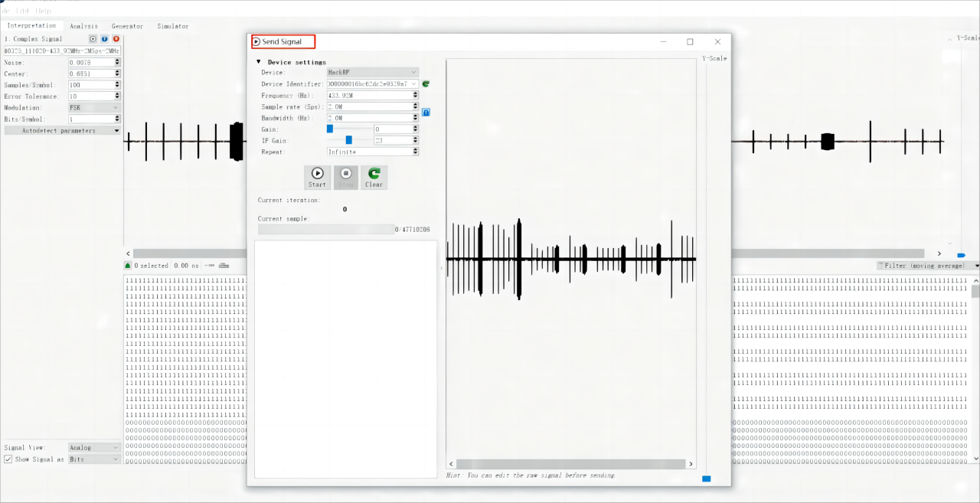Toggle the sample rate bandwidth lock icon

click(x=426, y=113)
